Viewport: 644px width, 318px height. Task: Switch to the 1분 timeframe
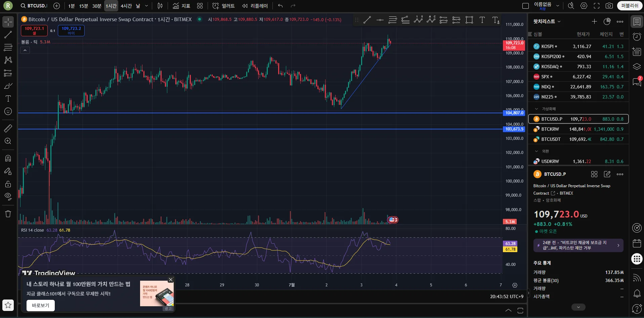coord(72,6)
